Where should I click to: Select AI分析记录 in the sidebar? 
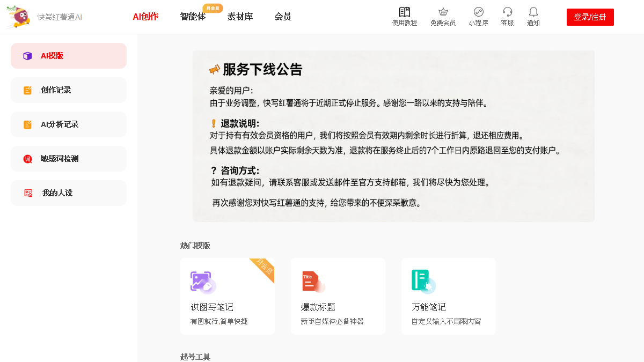pos(69,124)
